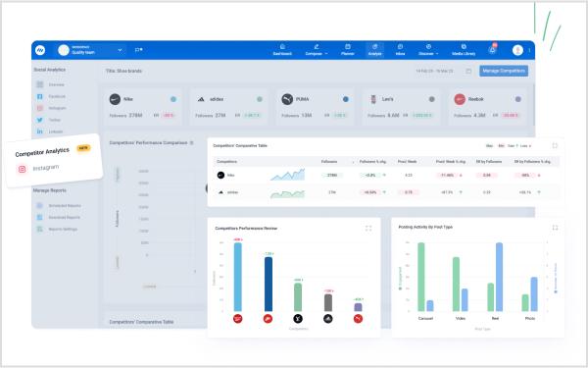Click the ContentStudio logo in the top bar
Viewport: 588px width, 368px height.
tap(40, 50)
